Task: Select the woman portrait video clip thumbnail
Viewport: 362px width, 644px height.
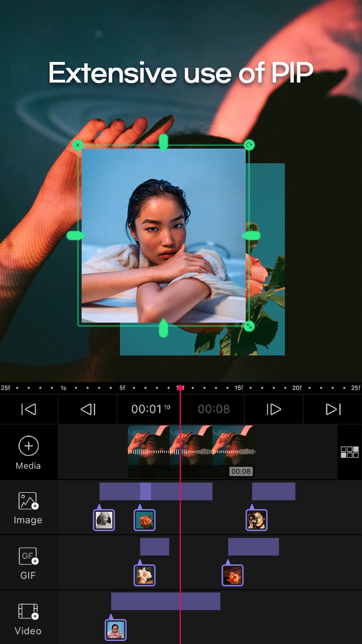Action: point(116,630)
